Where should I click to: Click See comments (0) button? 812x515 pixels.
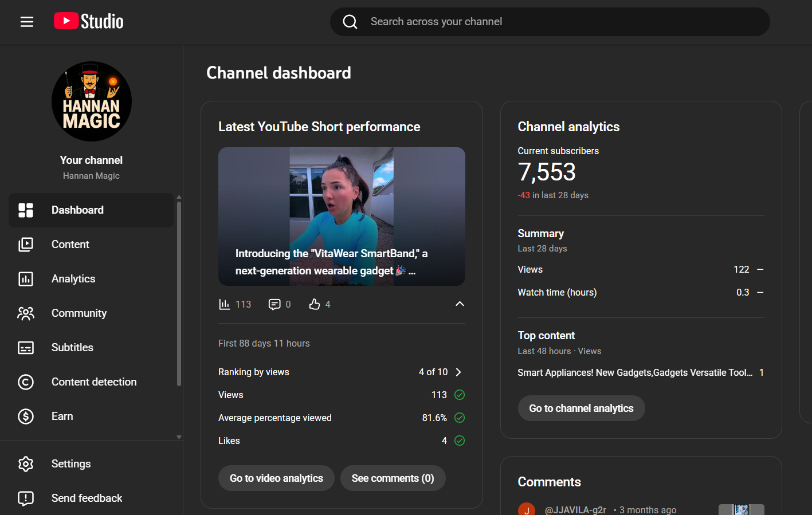[393, 478]
